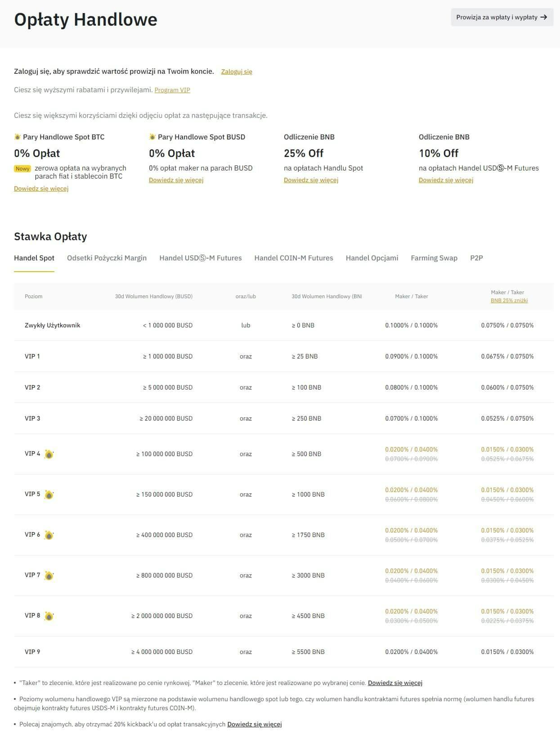This screenshot has height=743, width=560.
Task: Click the 'lub' cell in regular user row
Action: 246,325
